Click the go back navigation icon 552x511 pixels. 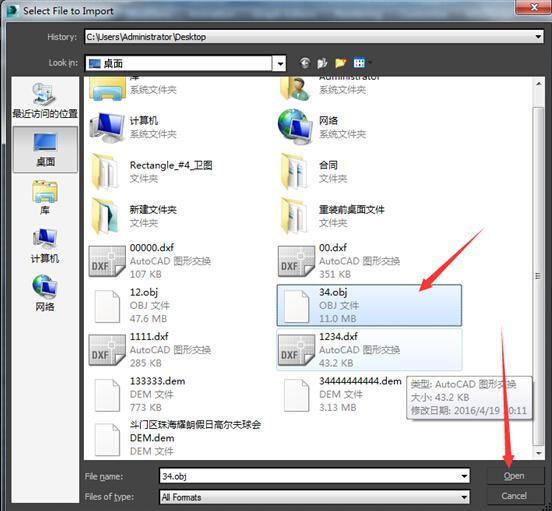click(305, 63)
